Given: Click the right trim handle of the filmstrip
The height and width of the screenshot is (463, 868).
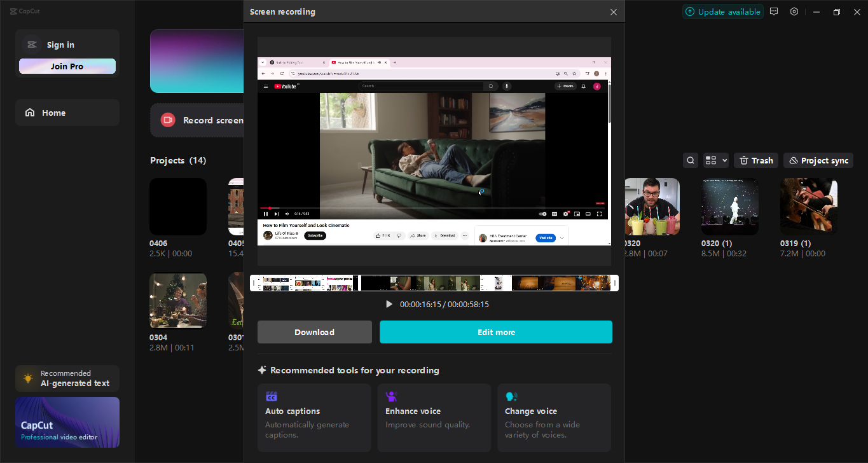Looking at the screenshot, I should [x=615, y=283].
